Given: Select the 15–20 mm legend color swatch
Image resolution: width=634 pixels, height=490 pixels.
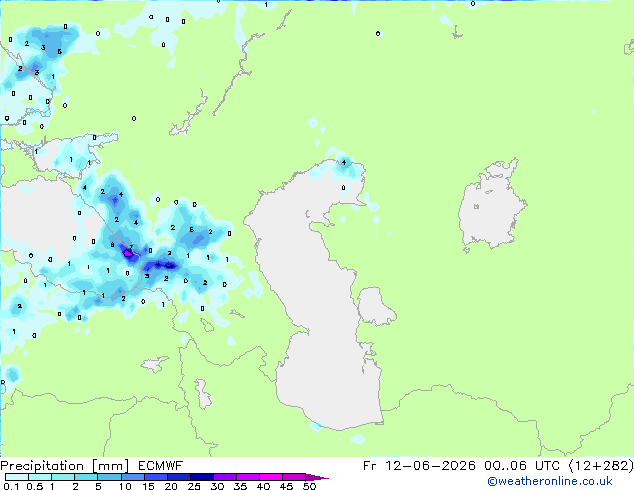Looking at the screenshot, I should point(155,477).
